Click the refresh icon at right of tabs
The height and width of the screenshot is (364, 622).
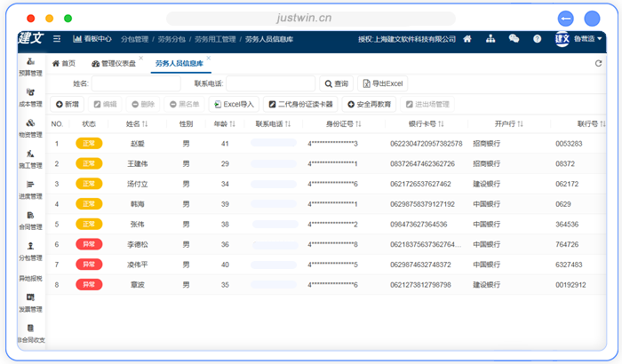[598, 64]
